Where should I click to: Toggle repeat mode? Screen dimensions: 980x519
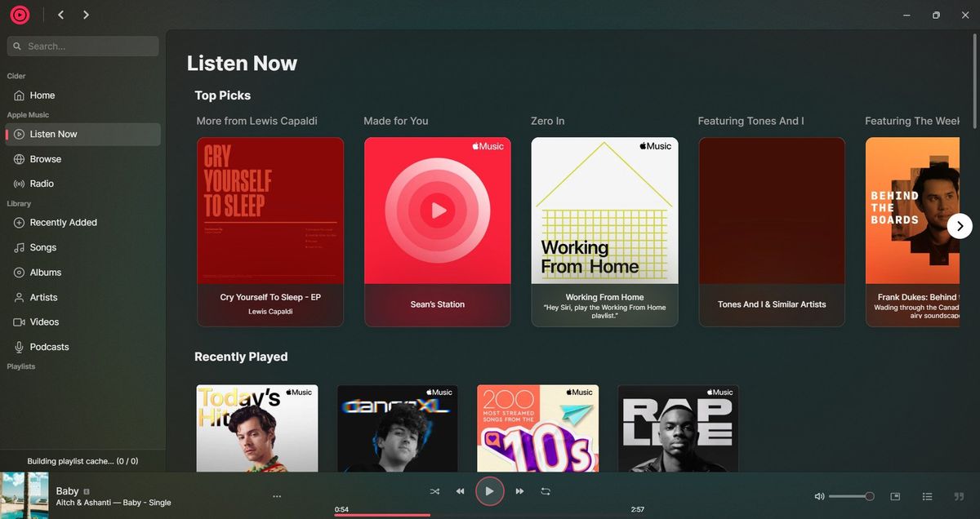click(x=546, y=491)
